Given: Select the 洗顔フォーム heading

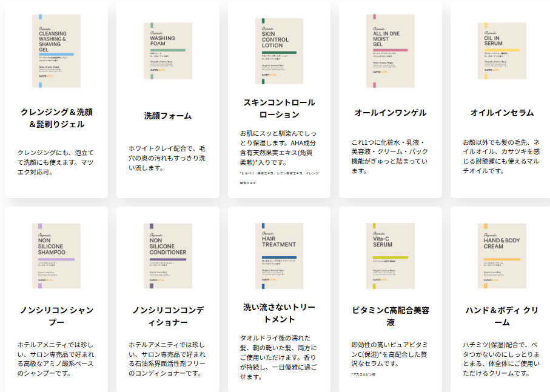Looking at the screenshot, I should [168, 116].
